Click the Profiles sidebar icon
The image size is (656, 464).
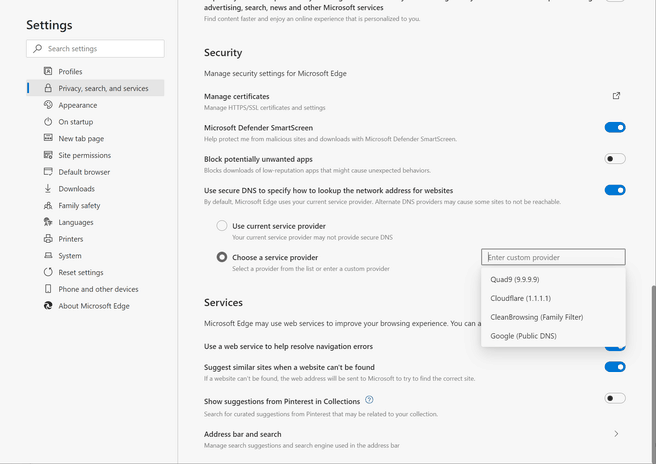48,71
